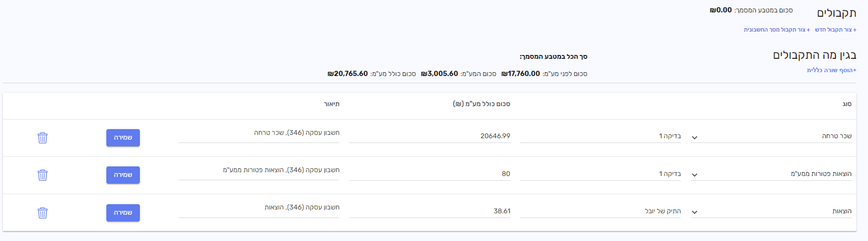
Task: Click + צור תקבול חדש link
Action: click(x=836, y=30)
